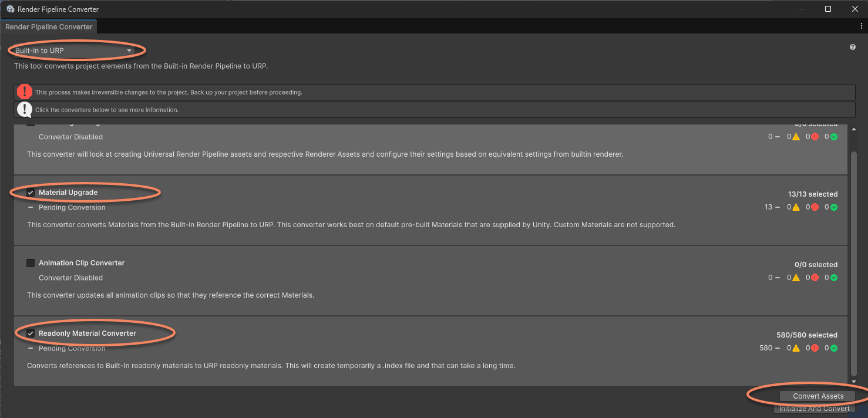Select the Render Pipeline Converter tab
Screen dimensions: 868x418
tap(49, 26)
